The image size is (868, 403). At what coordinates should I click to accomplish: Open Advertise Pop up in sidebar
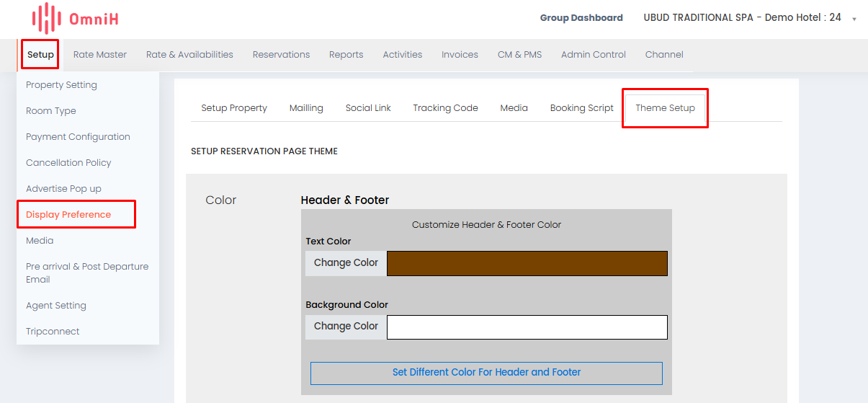tap(63, 189)
